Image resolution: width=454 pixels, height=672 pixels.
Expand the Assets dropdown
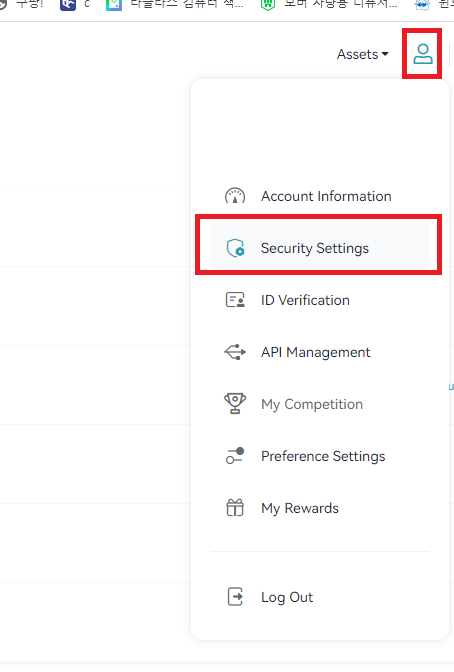tap(363, 54)
